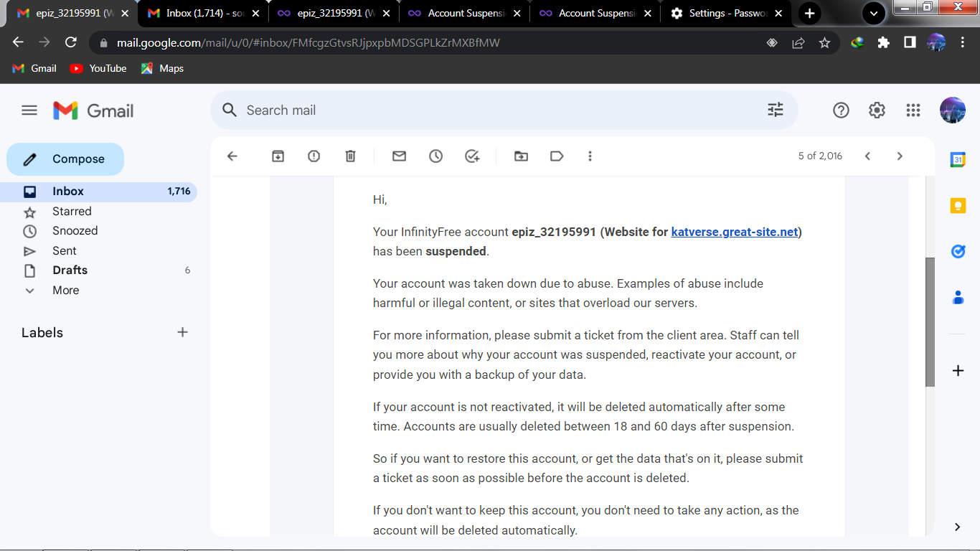Go back to inbox list arrow

[x=232, y=156]
